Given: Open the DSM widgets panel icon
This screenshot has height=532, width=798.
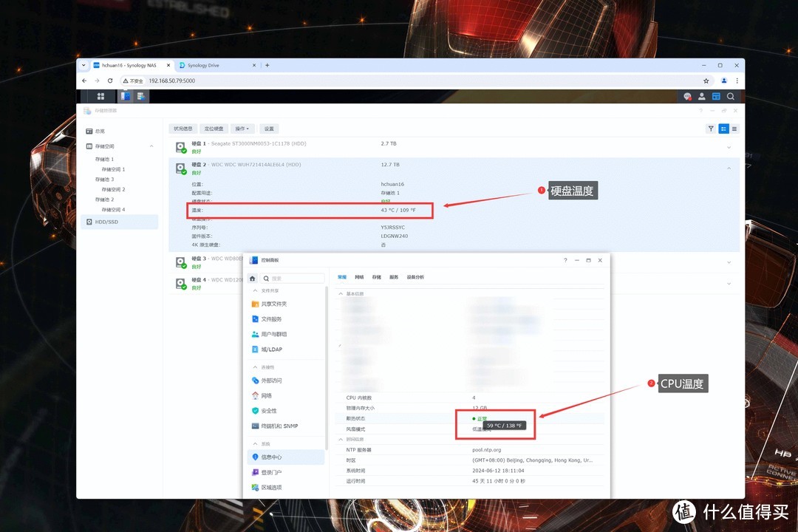Looking at the screenshot, I should (x=716, y=96).
